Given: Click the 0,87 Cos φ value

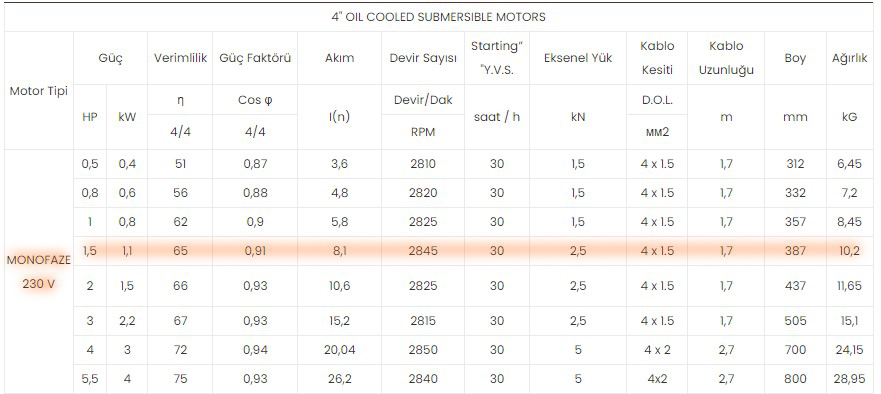Looking at the screenshot, I should coord(255,164).
